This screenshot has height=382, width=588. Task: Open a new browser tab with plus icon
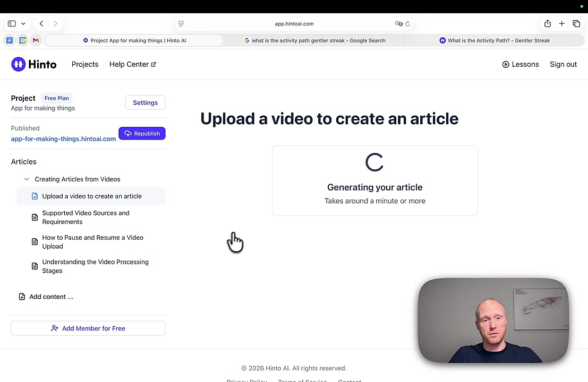pos(561,24)
